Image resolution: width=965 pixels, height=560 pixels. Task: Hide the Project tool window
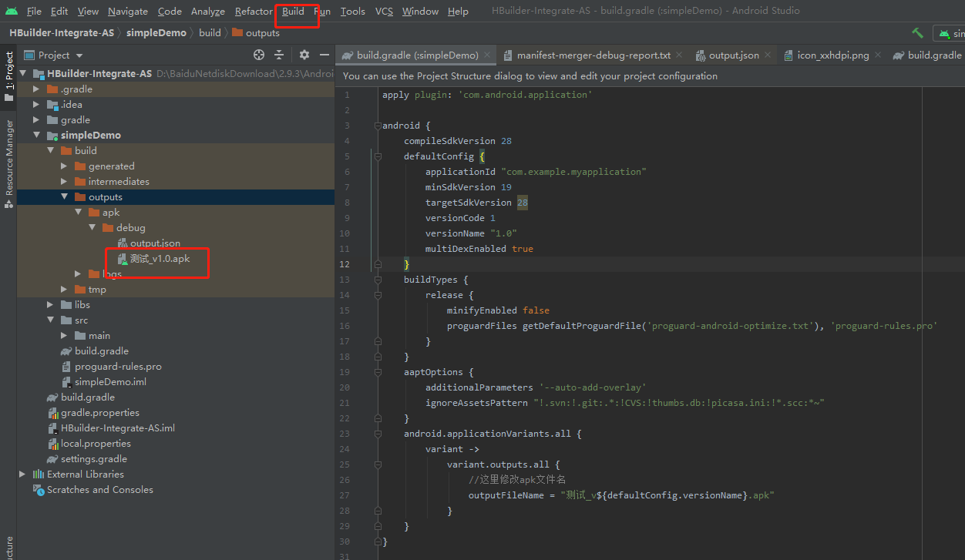[x=324, y=55]
